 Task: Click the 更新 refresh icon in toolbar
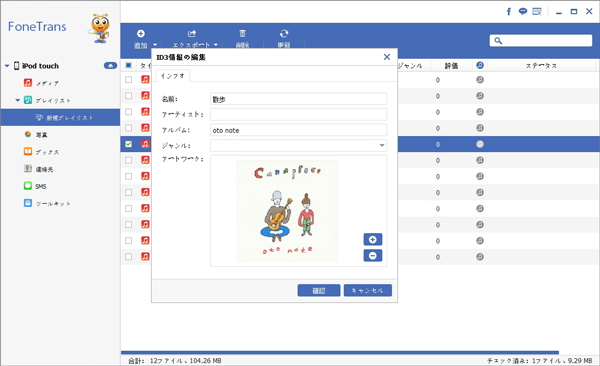pyautogui.click(x=284, y=34)
